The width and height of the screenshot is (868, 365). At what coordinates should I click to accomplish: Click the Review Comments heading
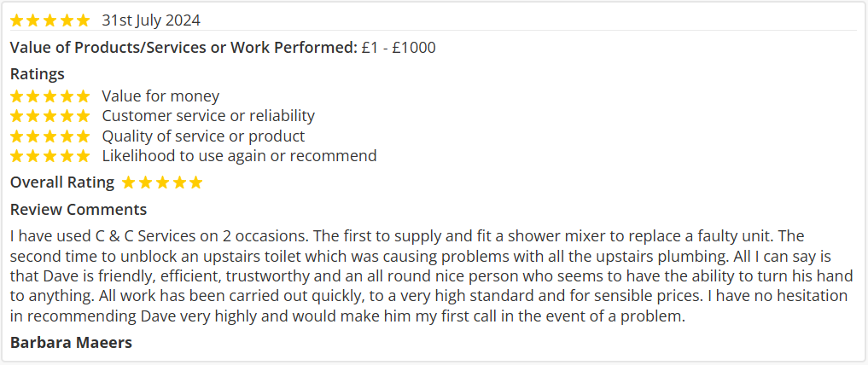pos(78,210)
